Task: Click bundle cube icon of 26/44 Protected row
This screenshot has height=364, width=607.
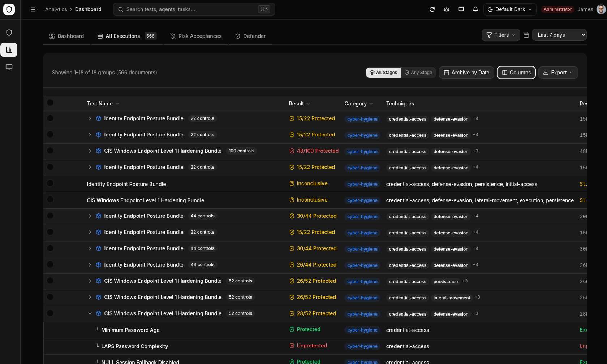Action: pos(99,265)
